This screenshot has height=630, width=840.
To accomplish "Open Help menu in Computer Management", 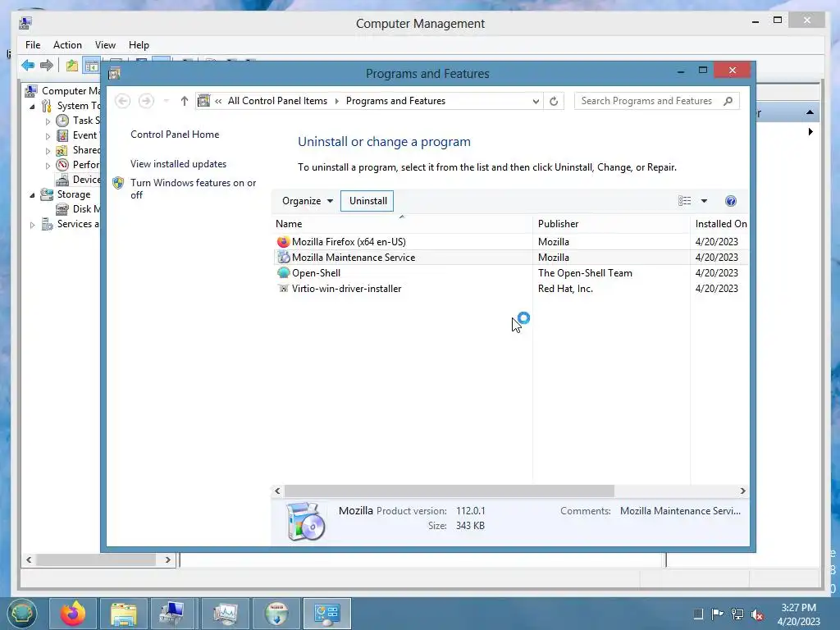I will coord(139,45).
